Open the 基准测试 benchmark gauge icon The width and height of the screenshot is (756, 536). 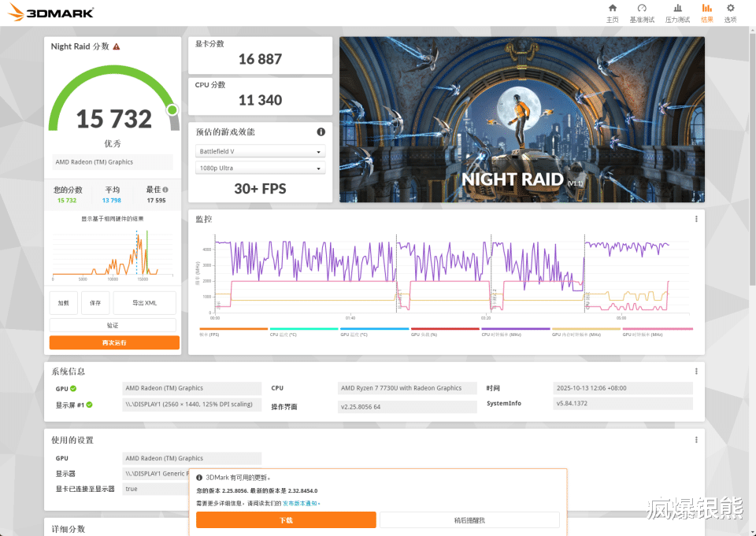click(642, 8)
